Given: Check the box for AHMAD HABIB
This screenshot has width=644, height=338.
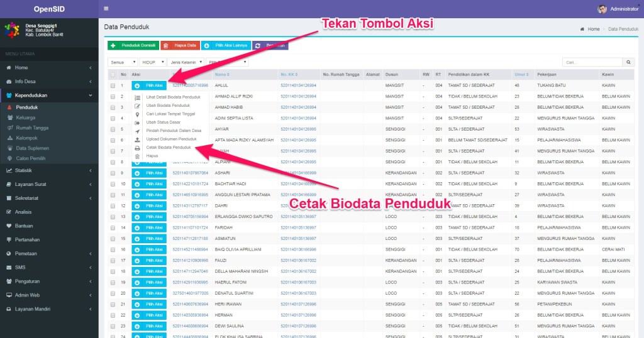Looking at the screenshot, I should (113, 107).
